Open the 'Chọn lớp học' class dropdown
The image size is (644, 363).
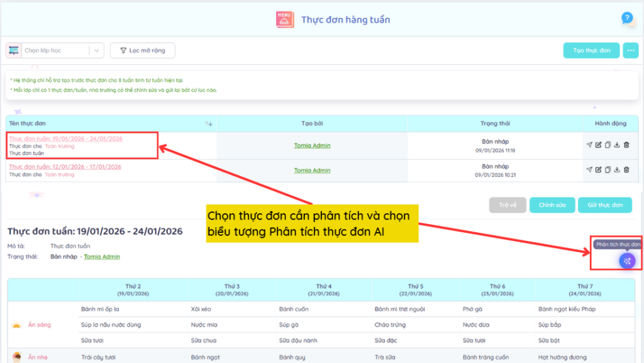point(55,50)
